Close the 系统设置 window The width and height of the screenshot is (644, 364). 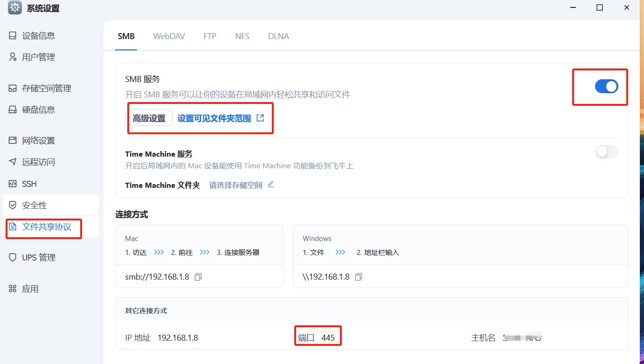click(627, 7)
